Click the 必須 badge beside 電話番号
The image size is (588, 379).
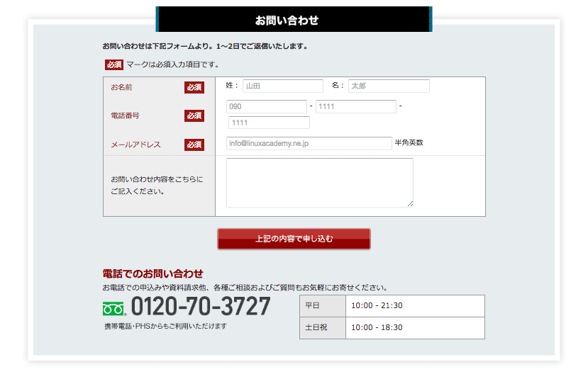pyautogui.click(x=194, y=115)
